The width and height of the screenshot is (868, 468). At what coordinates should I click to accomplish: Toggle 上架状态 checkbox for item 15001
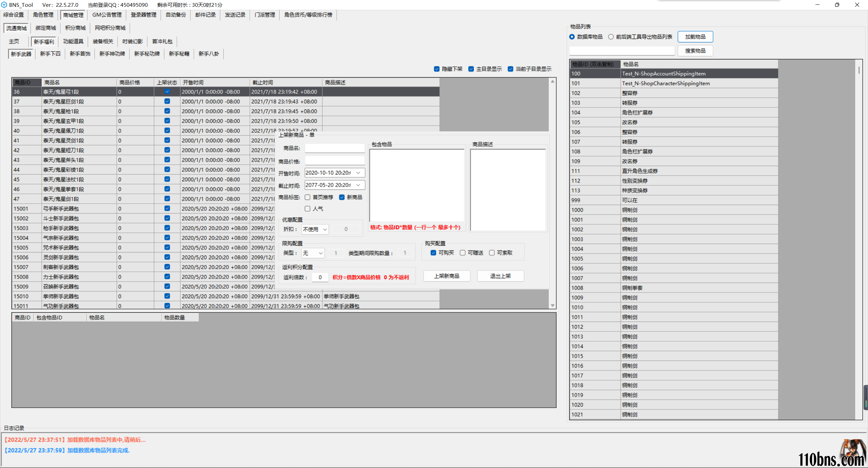167,208
